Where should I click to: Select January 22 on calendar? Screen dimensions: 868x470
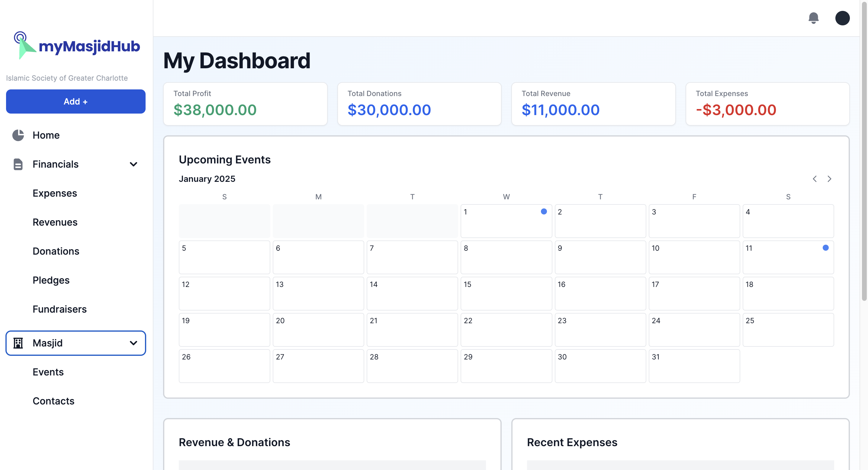pos(506,330)
